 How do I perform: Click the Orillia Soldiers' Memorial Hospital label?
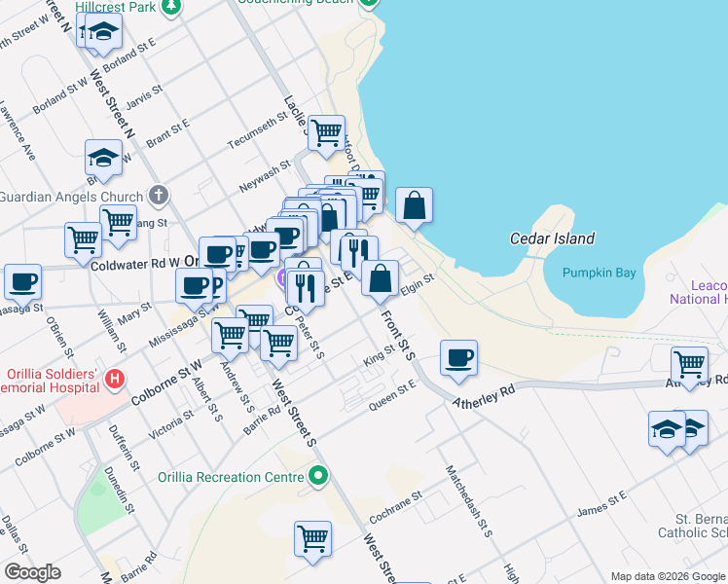pyautogui.click(x=50, y=381)
